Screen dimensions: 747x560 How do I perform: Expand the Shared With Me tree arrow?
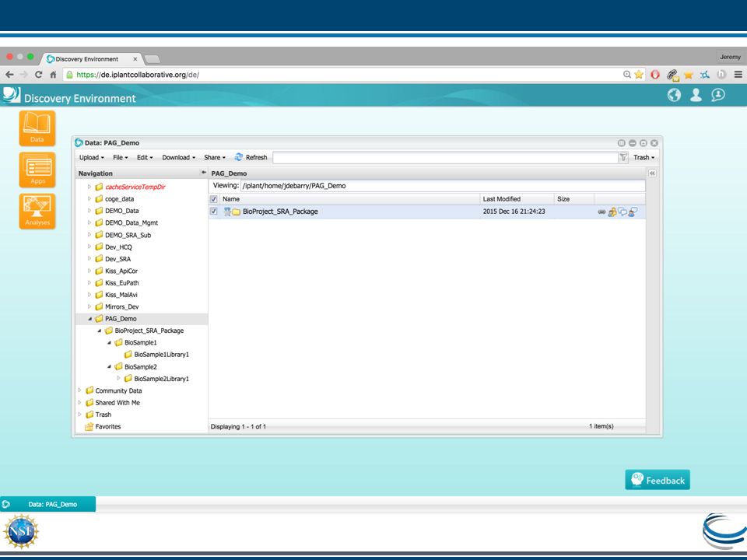79,402
